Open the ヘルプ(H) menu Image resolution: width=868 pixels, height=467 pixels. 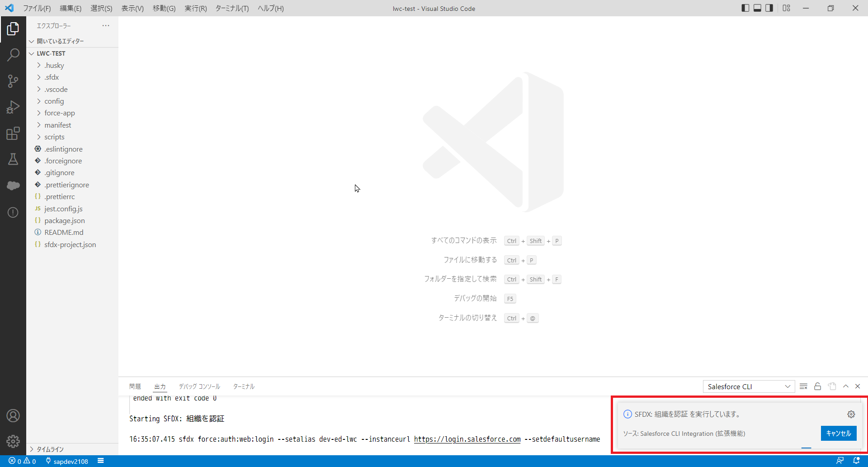(x=270, y=8)
